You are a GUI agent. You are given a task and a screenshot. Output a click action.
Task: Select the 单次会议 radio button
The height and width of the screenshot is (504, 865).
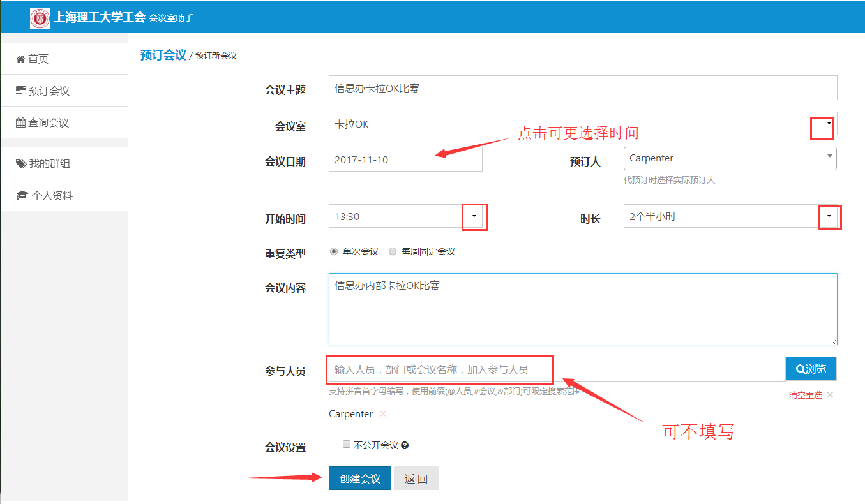tap(334, 251)
